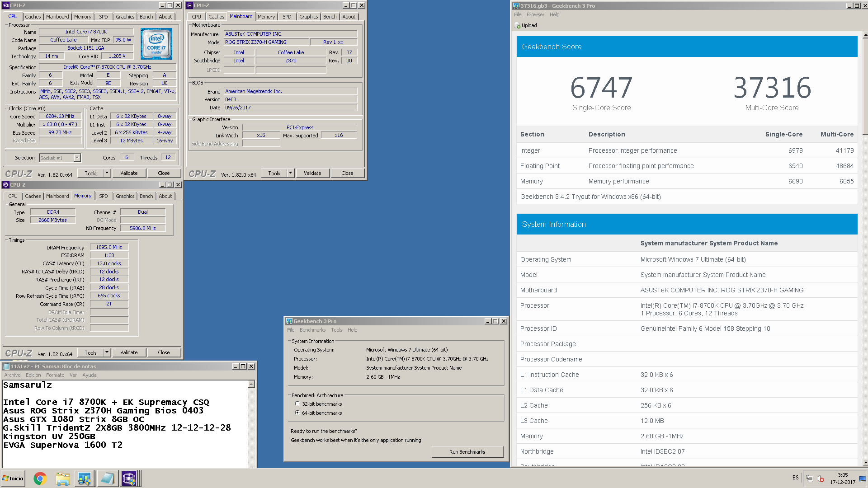This screenshot has height=488, width=868.
Task: Click CPU-Z title icon in top-left window
Action: coord(6,5)
